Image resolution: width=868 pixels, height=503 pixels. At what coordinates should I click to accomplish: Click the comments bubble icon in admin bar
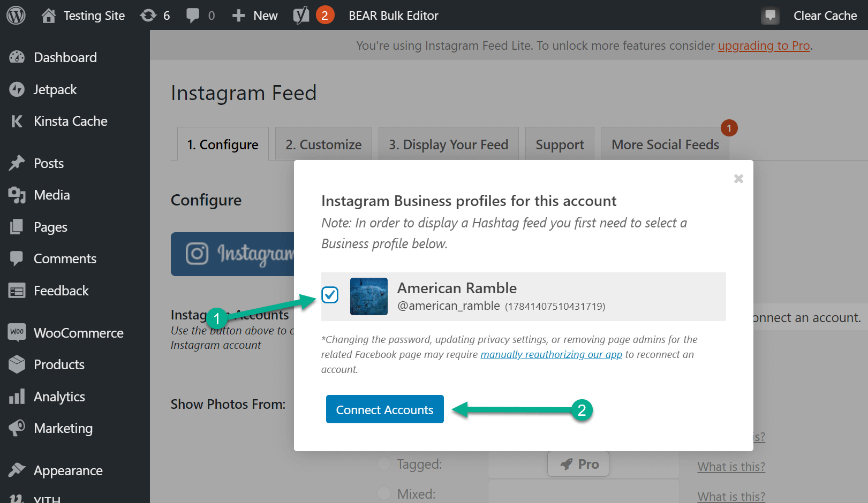(194, 15)
